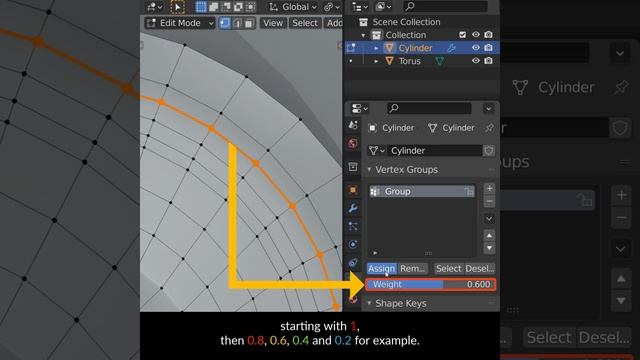Screen dimensions: 640x360
Task: Open the View menu
Action: coord(273,23)
